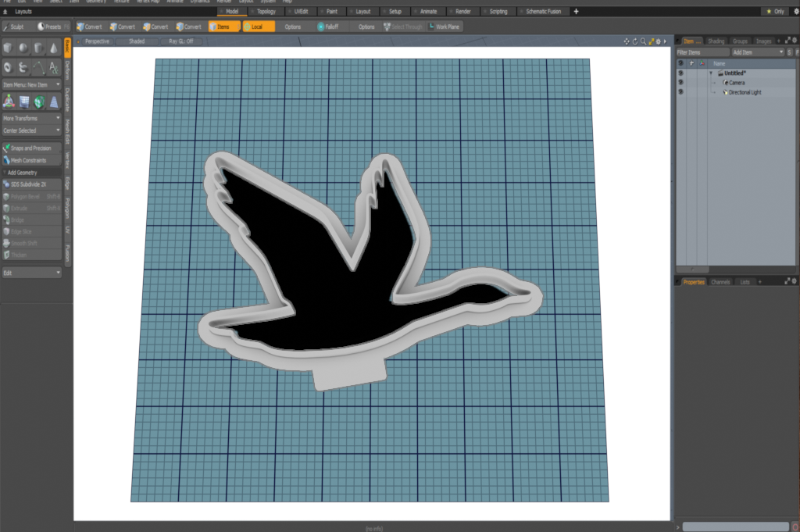
Task: Activate the Transform tool icon
Action: coord(9,102)
